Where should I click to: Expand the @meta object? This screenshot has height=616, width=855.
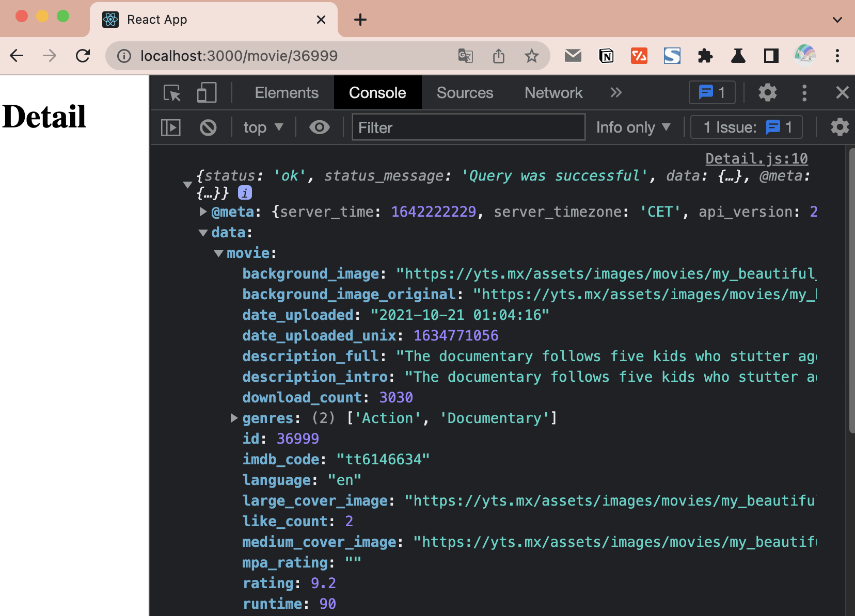click(203, 212)
